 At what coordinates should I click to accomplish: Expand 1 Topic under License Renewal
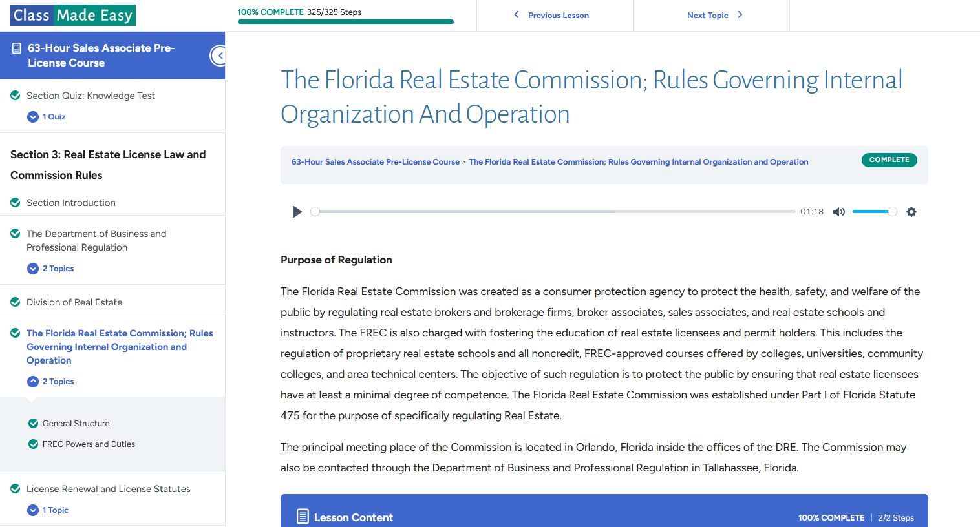[x=48, y=510]
